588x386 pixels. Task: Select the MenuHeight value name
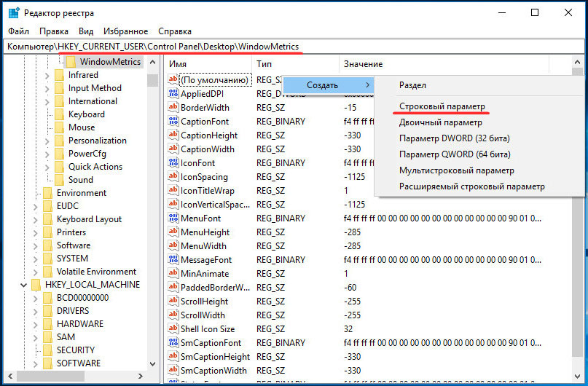pyautogui.click(x=205, y=232)
